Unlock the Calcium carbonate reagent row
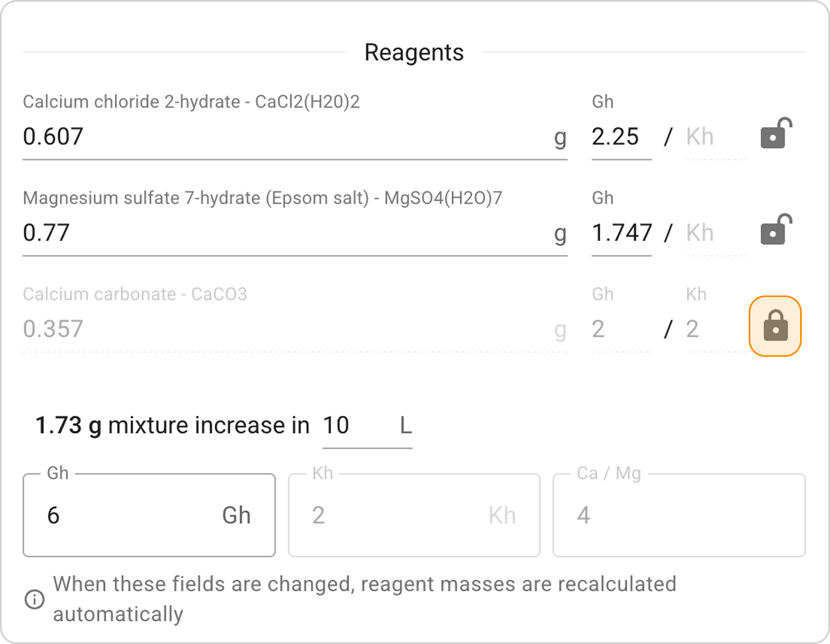Screen dimensions: 830x644 775,326
